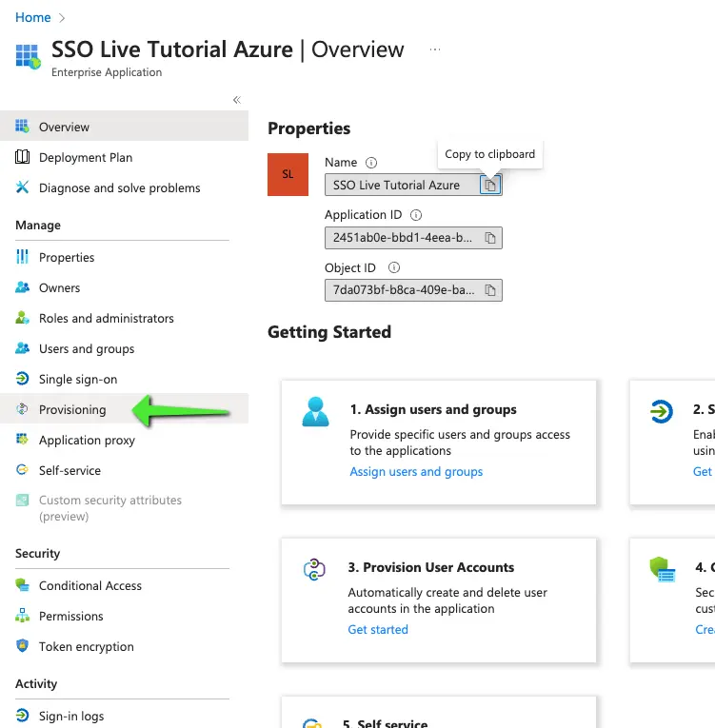Click Get started under Provision User Accounts
Image resolution: width=715 pixels, height=728 pixels.
[x=378, y=629]
